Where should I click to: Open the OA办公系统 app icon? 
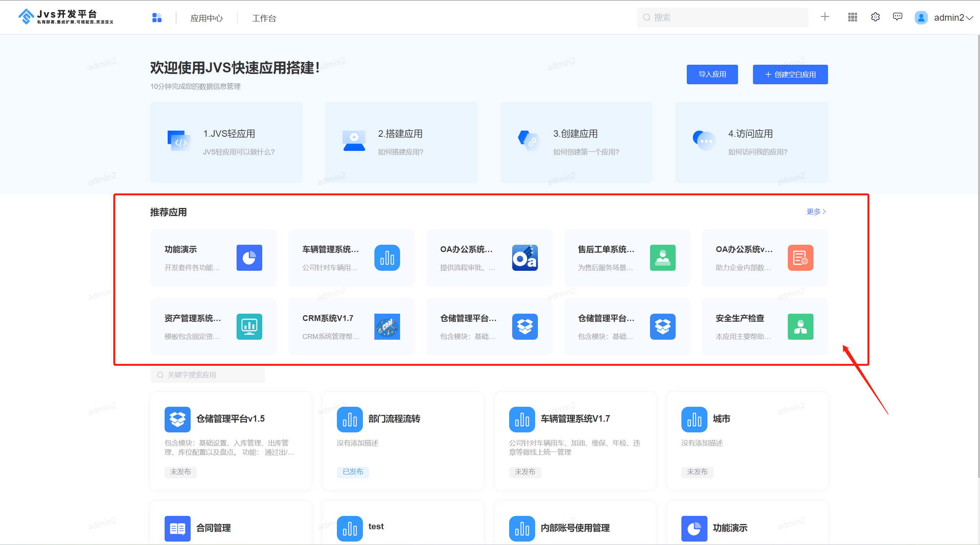coord(525,258)
